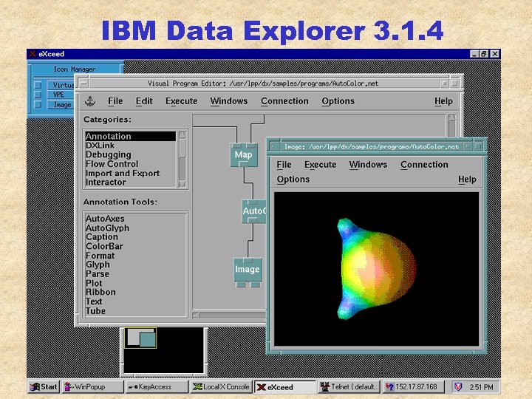Viewport: 532px width, 399px height.
Task: Toggle the Image entry checkbox in Icon Manager
Action: tap(38, 104)
